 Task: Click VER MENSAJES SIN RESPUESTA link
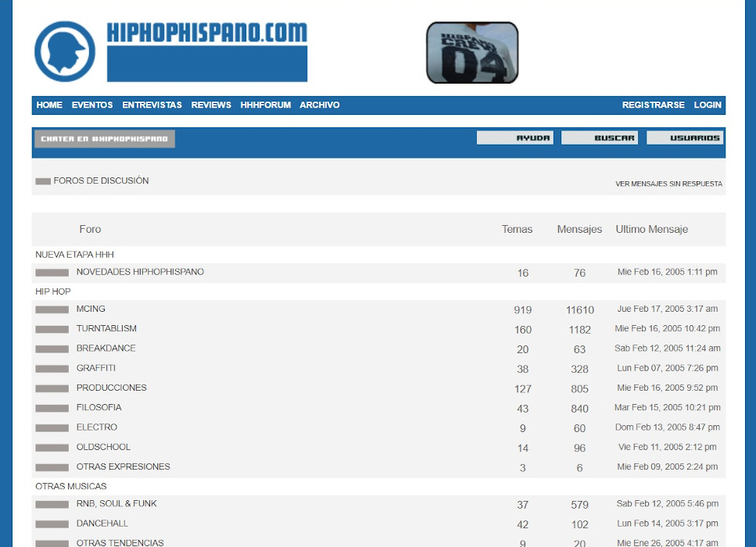point(668,184)
